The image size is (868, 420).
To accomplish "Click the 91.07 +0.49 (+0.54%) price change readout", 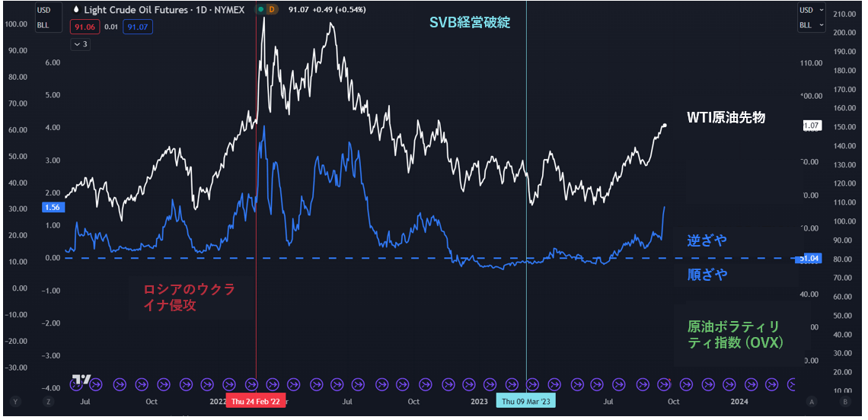I will pyautogui.click(x=327, y=9).
